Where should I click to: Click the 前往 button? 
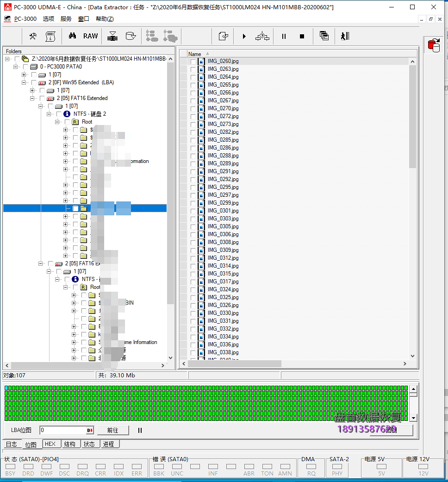tap(113, 430)
